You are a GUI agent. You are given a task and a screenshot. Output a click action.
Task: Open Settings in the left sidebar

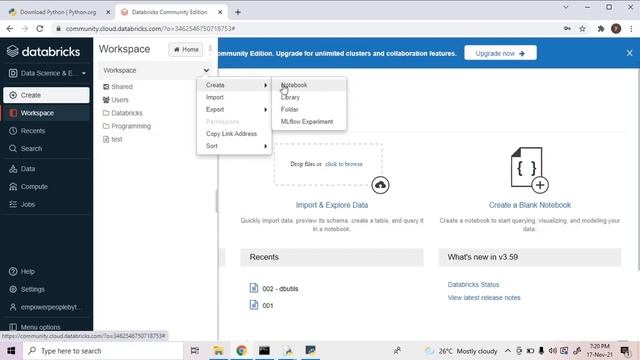[46, 289]
